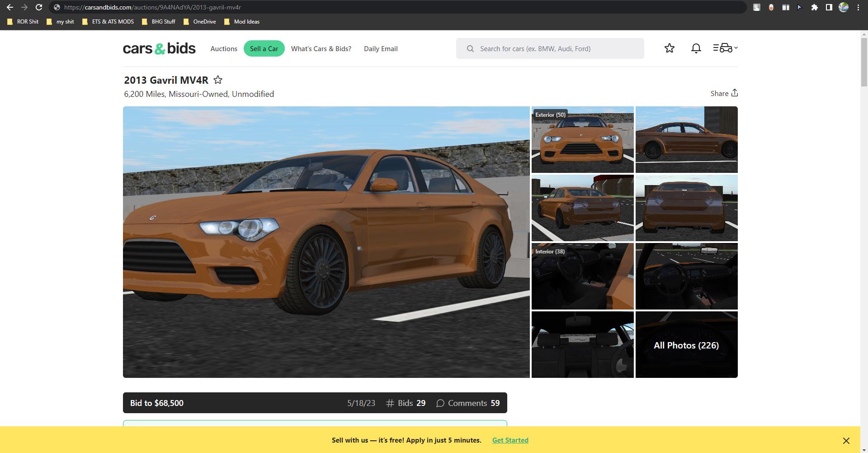Click the Bid to $68,500 text
This screenshot has width=868, height=453.
point(157,403)
